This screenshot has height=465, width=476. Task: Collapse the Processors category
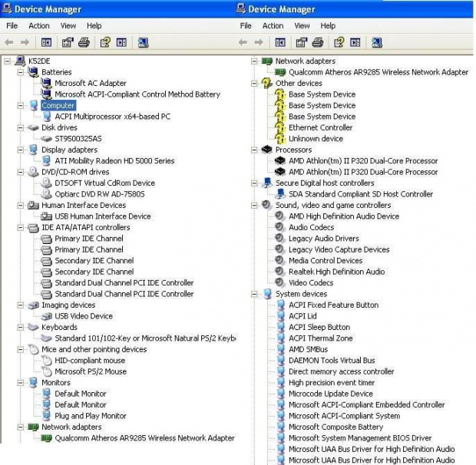click(x=254, y=150)
